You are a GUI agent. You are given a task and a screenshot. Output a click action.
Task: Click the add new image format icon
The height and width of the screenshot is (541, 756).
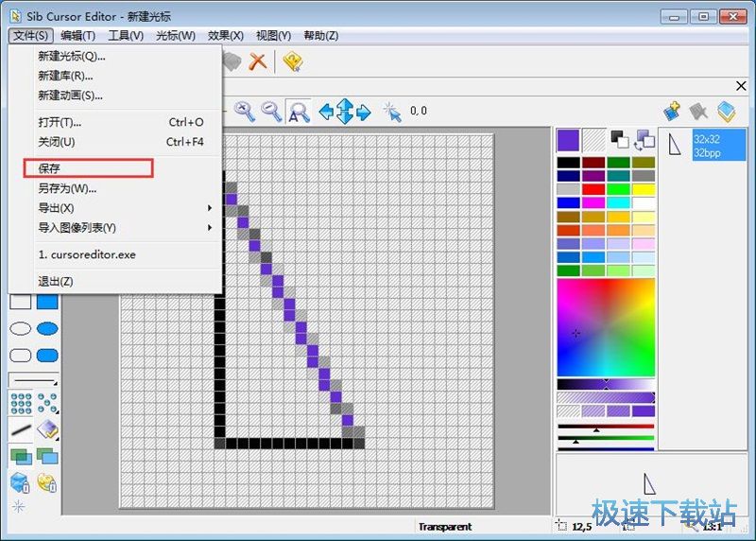point(672,112)
